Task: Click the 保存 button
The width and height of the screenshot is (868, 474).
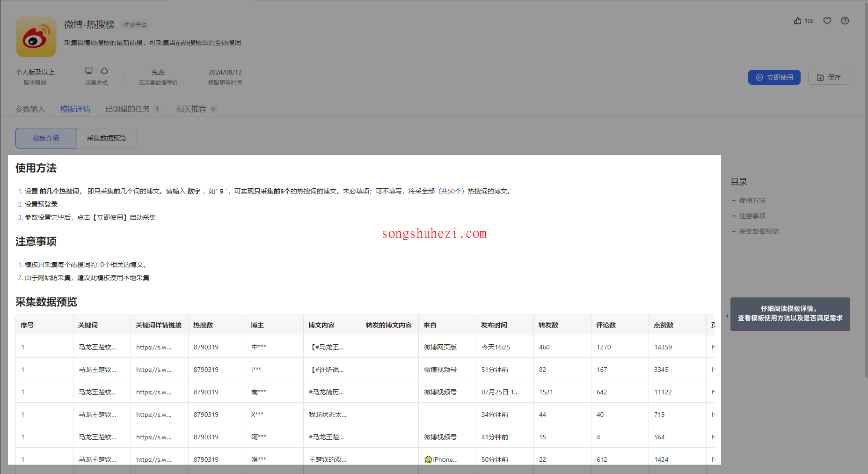Action: tap(829, 77)
